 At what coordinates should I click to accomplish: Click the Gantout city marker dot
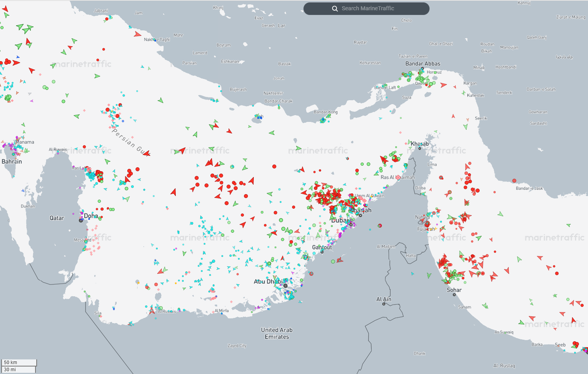point(322,252)
